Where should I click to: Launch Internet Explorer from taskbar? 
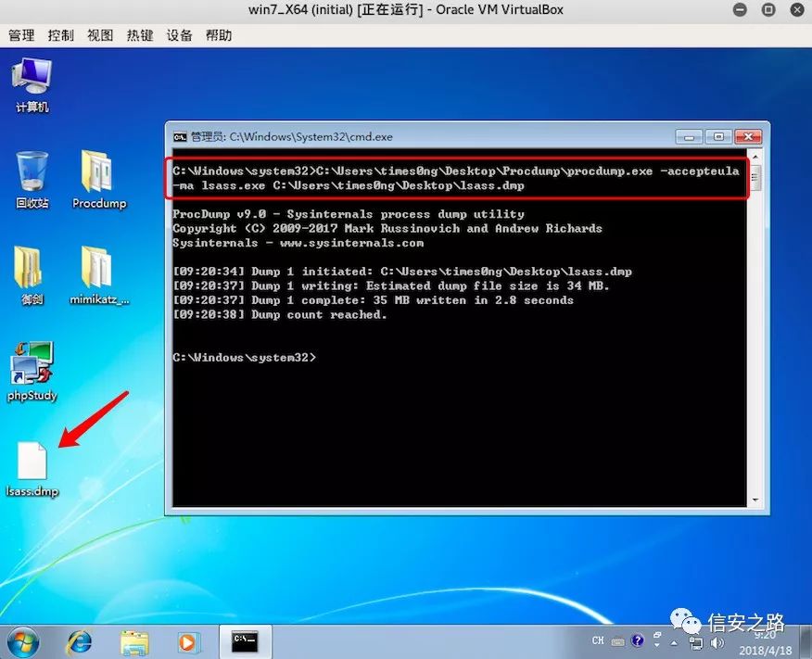coord(80,642)
